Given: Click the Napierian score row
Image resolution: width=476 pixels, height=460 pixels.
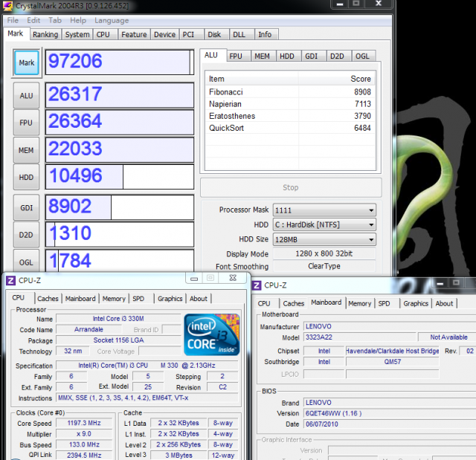Looking at the screenshot, I should 290,104.
